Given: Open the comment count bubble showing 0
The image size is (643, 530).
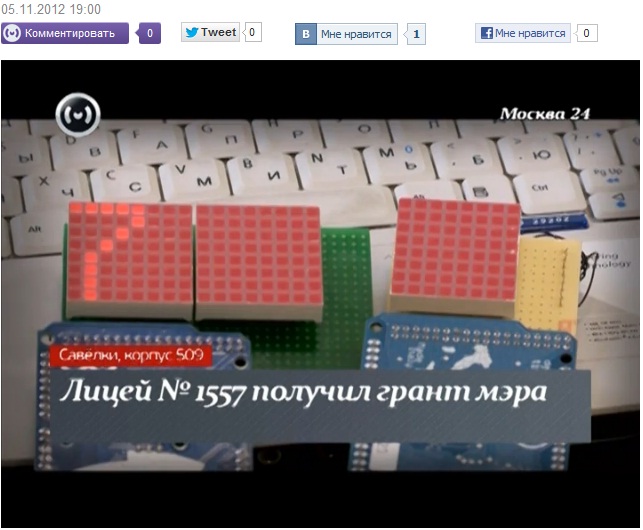Looking at the screenshot, I should [x=149, y=33].
